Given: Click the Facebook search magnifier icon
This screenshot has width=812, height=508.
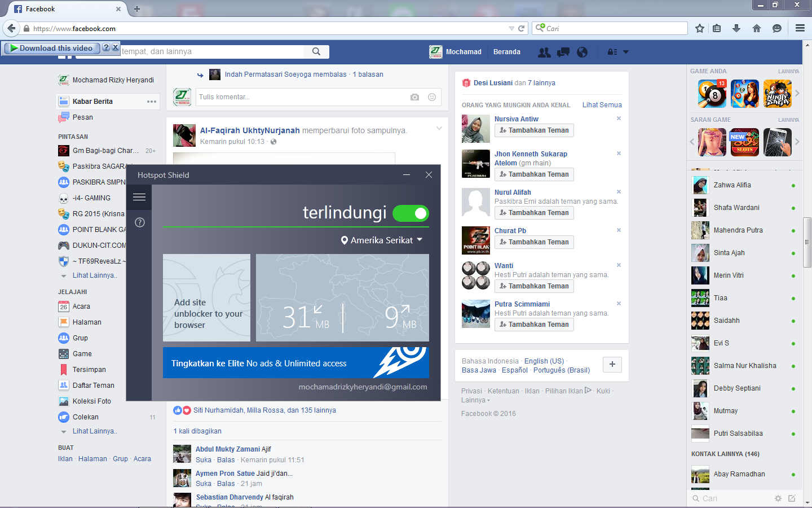Looking at the screenshot, I should coord(316,51).
